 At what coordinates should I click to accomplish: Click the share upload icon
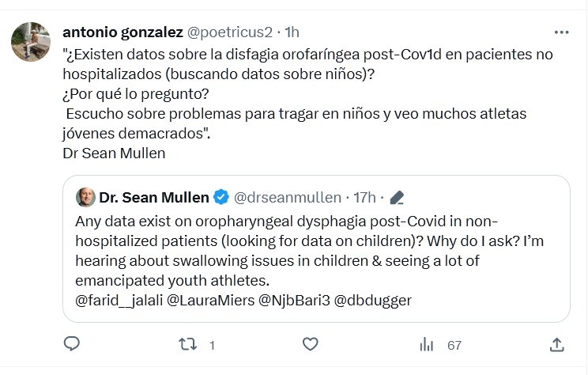coord(556,343)
